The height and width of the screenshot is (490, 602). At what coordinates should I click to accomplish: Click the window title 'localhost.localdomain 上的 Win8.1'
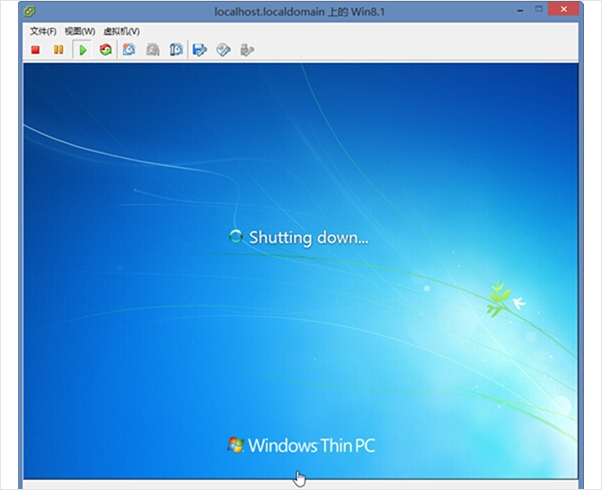click(x=299, y=12)
